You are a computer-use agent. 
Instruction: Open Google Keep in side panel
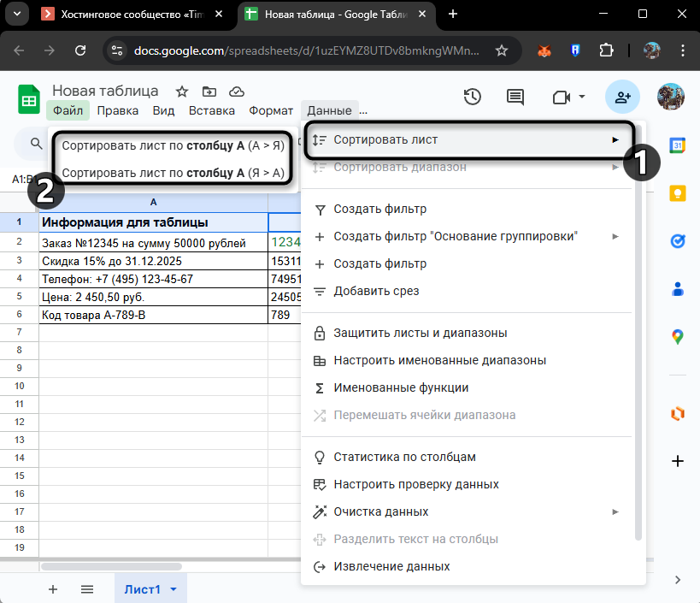tap(678, 192)
